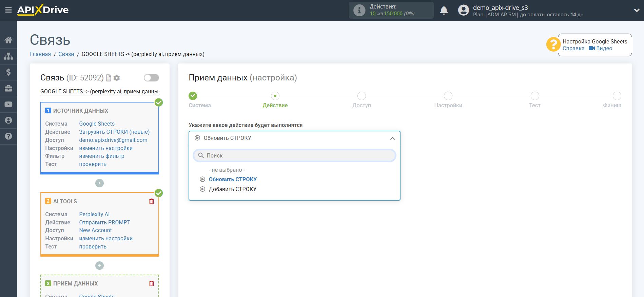
Task: Open the connection settings gear icon
Action: click(117, 78)
